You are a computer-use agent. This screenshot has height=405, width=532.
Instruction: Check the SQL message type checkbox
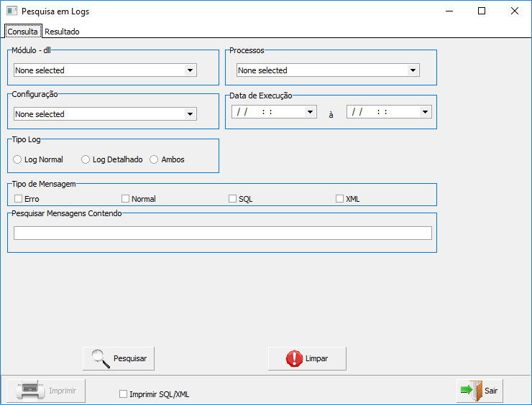[x=232, y=199]
